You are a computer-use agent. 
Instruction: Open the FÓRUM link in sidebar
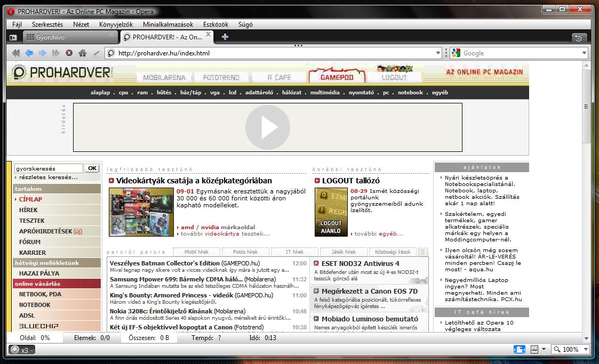(30, 242)
